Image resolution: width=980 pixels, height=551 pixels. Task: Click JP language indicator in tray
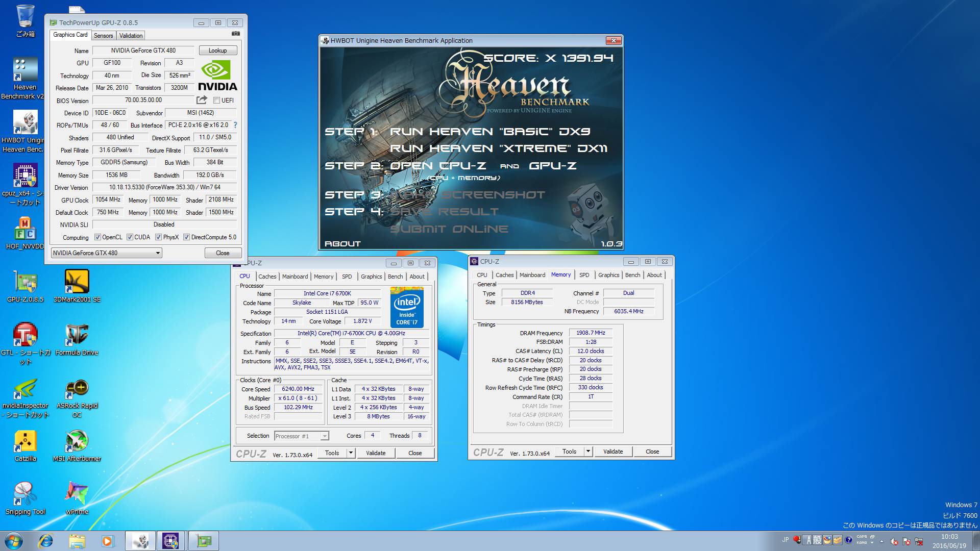(785, 539)
